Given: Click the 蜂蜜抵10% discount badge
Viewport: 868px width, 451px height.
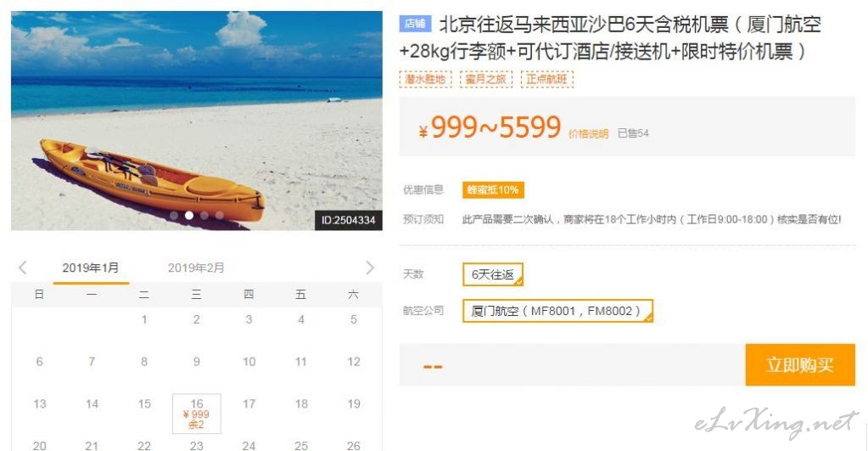Looking at the screenshot, I should tap(493, 190).
